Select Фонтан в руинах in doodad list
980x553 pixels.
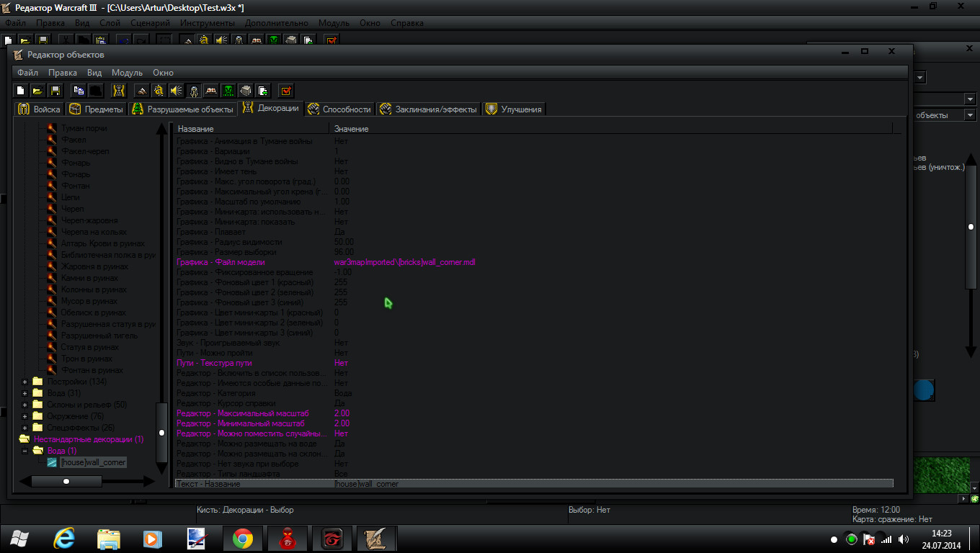(x=92, y=370)
